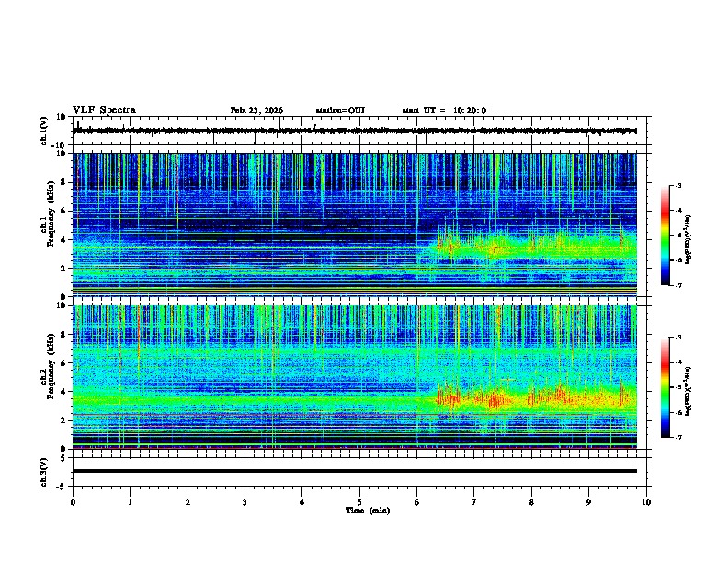
Task: Click the "-3" label on ch.1 colorbar
Action: [x=677, y=185]
